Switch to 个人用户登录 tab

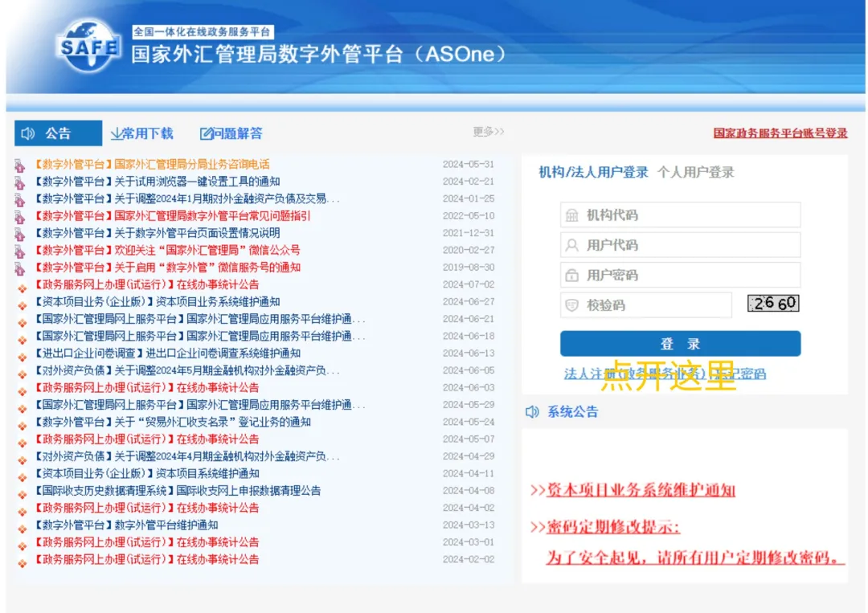click(695, 172)
